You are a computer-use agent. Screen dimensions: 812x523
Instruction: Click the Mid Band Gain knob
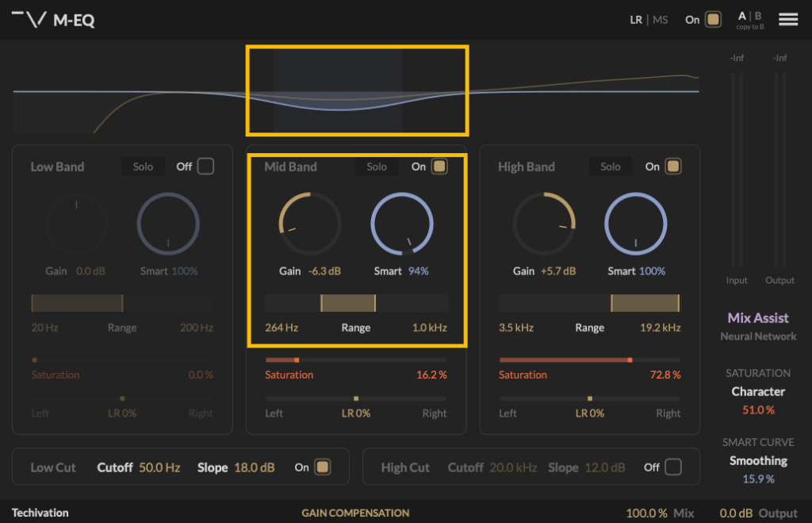(309, 223)
